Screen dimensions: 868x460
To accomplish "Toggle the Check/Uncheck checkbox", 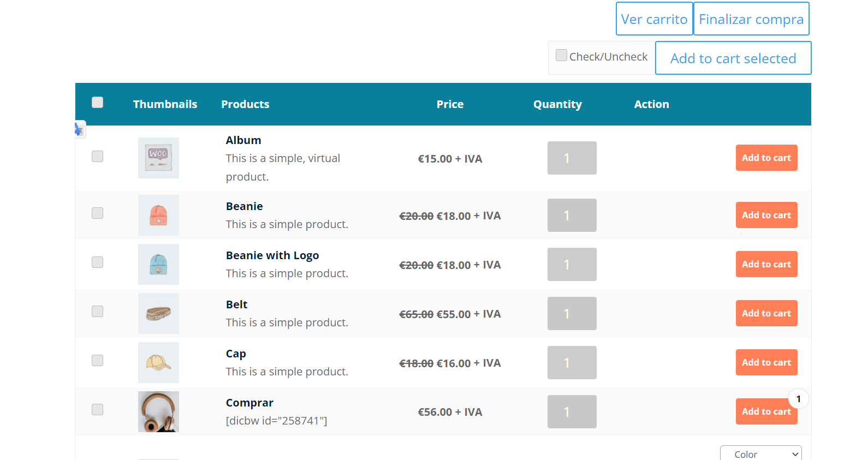I will 561,55.
